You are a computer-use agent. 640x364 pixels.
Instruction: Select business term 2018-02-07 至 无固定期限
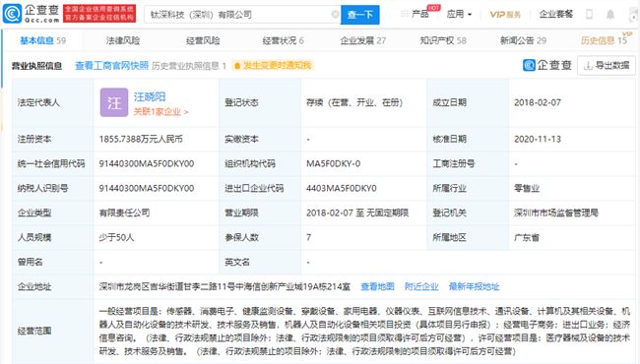coord(357,212)
